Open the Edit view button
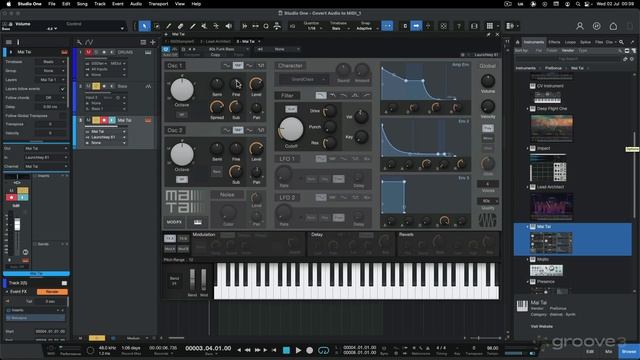This screenshot has width=640, height=360. click(x=590, y=351)
